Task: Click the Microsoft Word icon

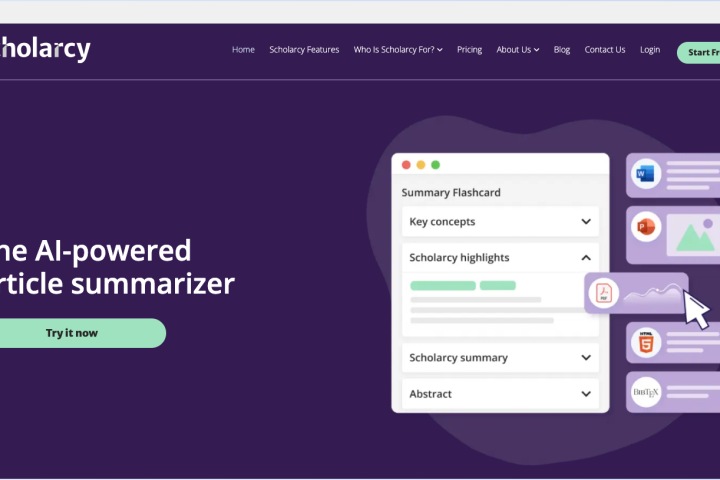Action: 645,175
